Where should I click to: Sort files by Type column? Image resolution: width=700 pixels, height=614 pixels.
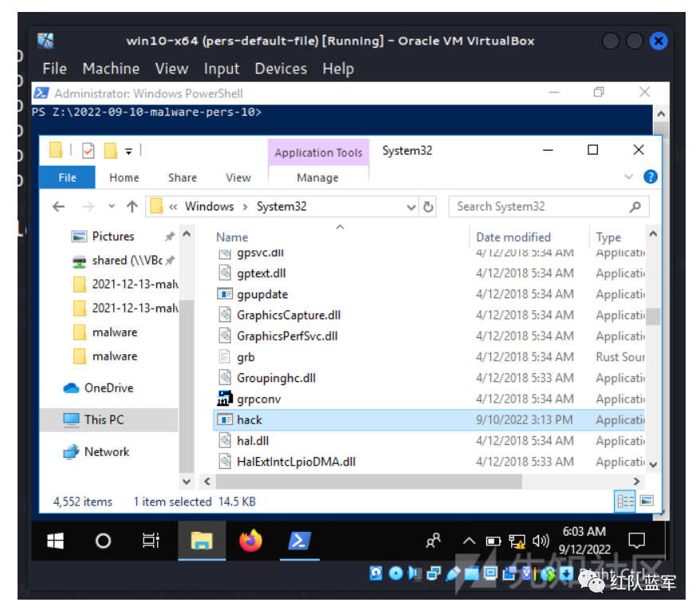click(608, 237)
